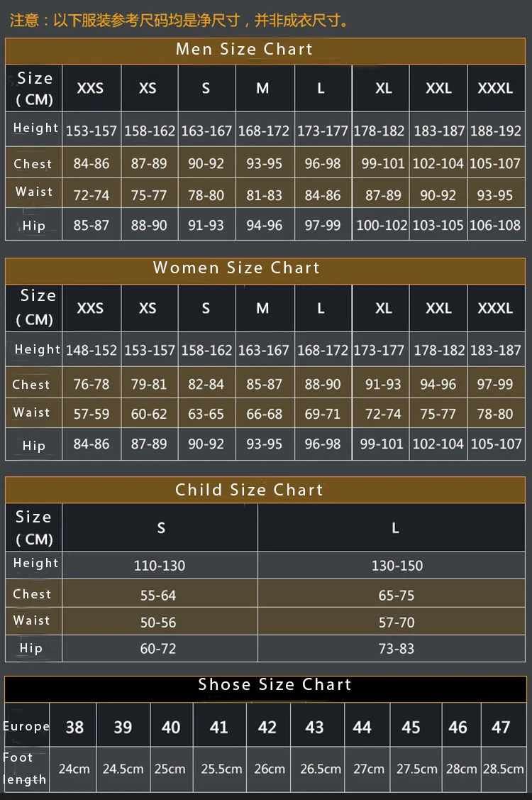Click the Child Size Chart header
The width and height of the screenshot is (532, 800).
265,490
